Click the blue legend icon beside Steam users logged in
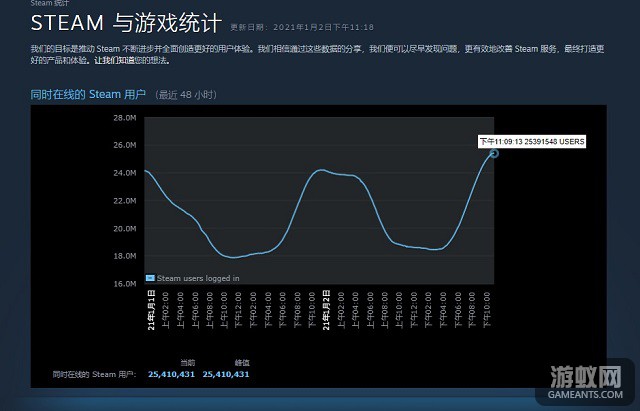 pos(150,278)
